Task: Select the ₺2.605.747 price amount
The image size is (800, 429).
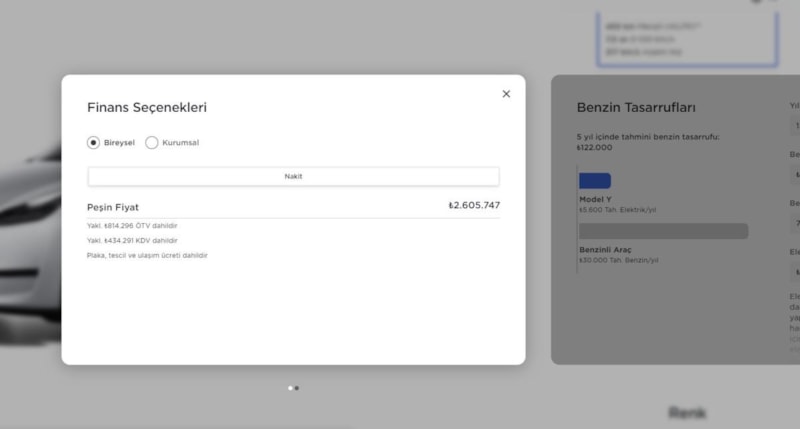Action: [x=474, y=206]
